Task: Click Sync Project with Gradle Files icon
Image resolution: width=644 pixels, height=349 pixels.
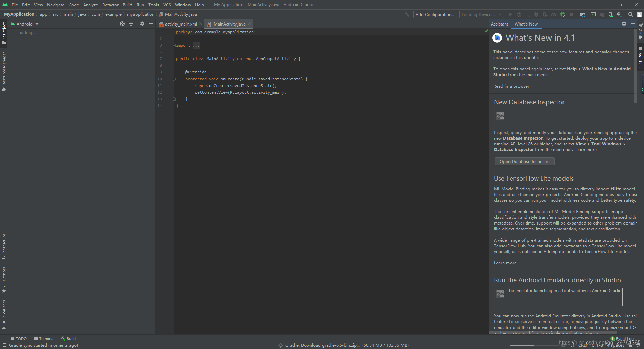Action: click(602, 14)
